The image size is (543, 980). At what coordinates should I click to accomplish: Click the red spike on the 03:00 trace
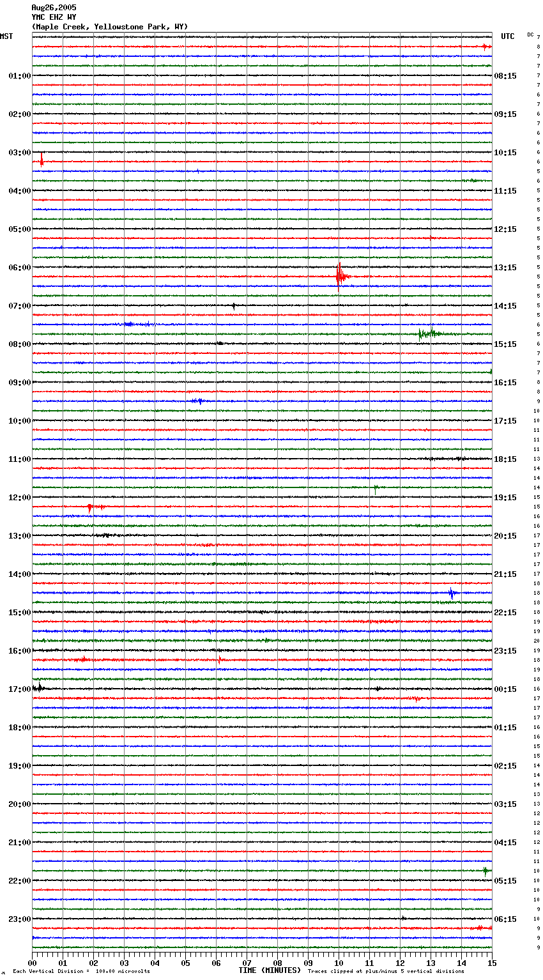(42, 160)
